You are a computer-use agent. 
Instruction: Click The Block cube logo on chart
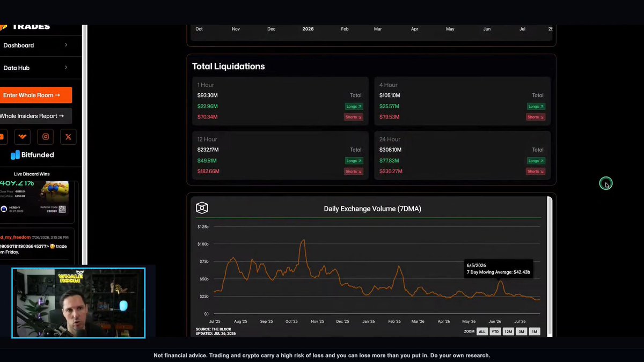pos(202,208)
